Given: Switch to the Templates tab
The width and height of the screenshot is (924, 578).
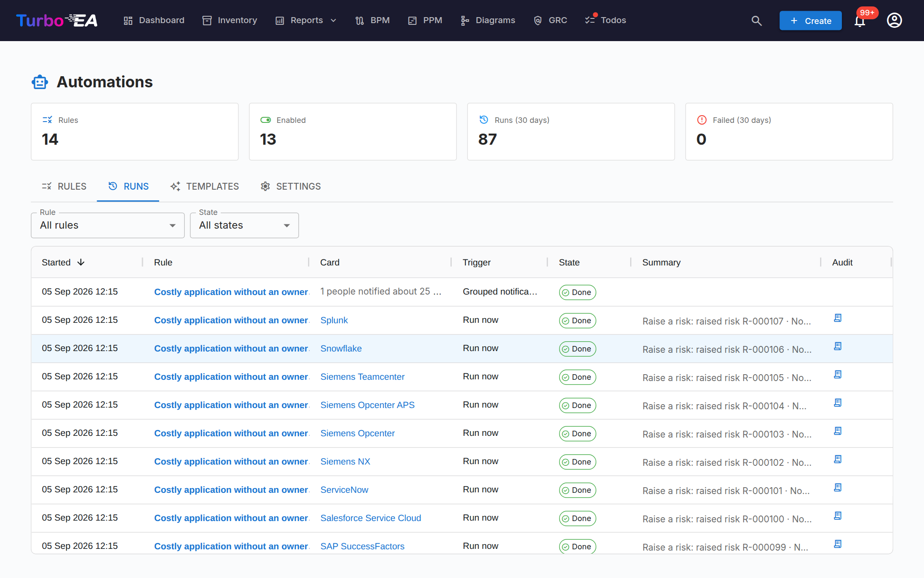Looking at the screenshot, I should (204, 186).
